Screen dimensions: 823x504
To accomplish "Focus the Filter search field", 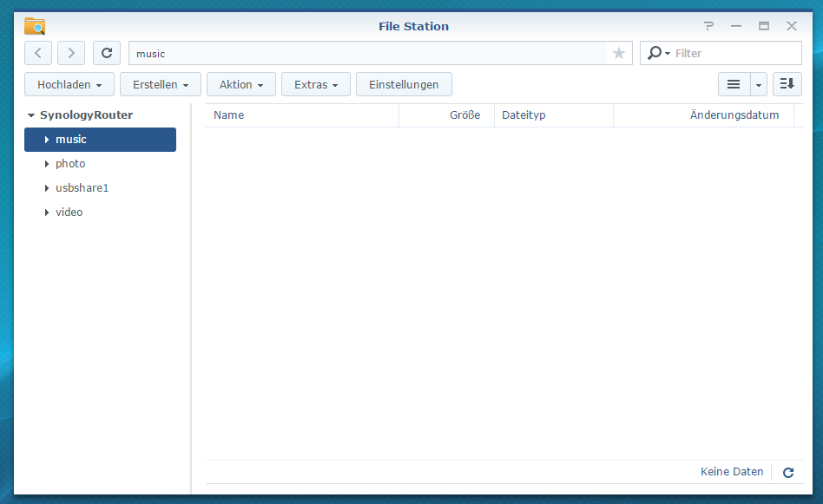I will click(734, 53).
